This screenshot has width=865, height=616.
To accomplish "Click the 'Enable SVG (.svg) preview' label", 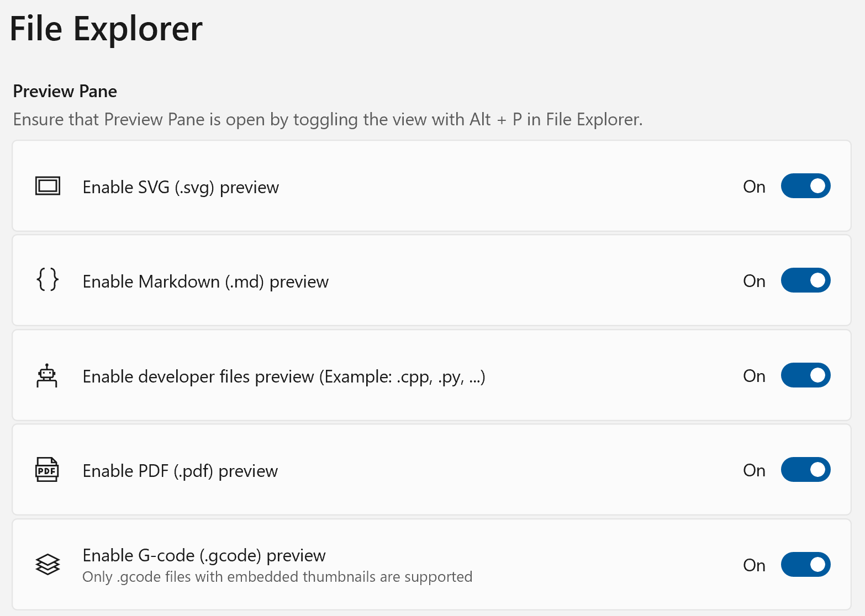I will [181, 188].
